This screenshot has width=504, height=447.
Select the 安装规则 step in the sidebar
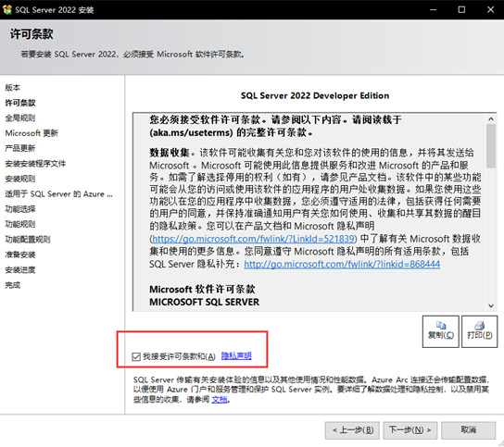pos(20,179)
